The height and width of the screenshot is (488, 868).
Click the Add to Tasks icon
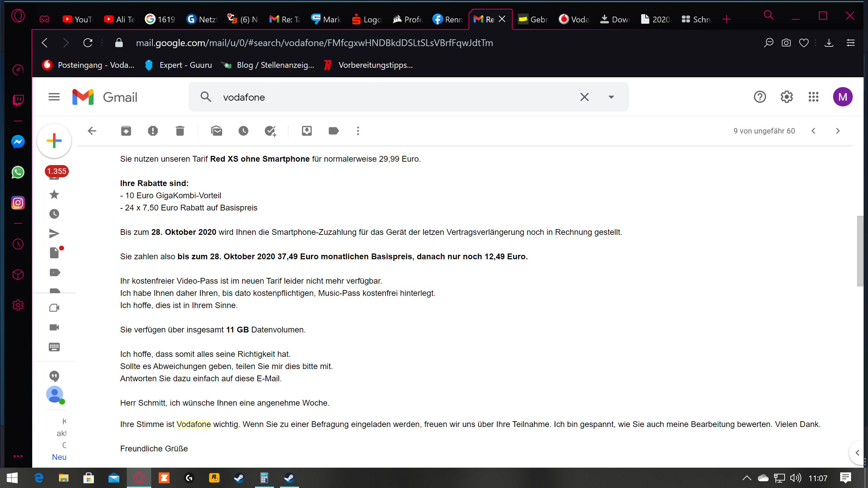coord(270,131)
